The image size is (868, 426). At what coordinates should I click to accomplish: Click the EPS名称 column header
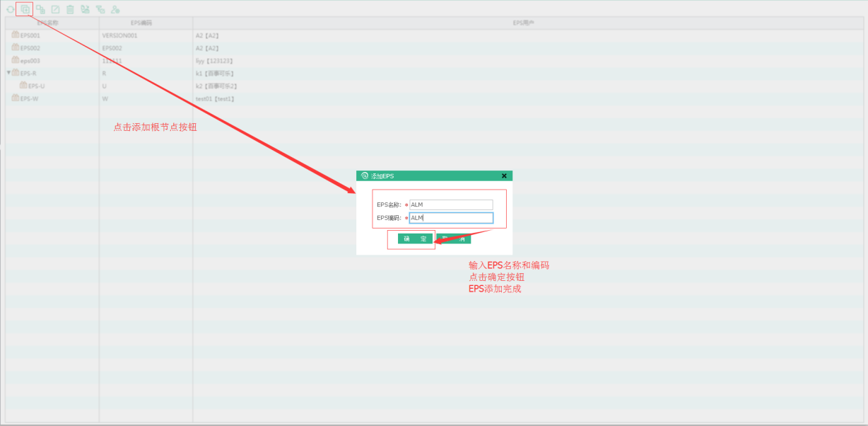pos(48,23)
